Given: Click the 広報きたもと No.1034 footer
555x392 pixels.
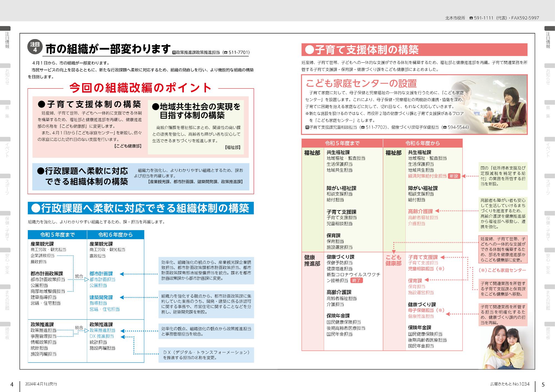Looking at the screenshot, I should click(510, 384).
